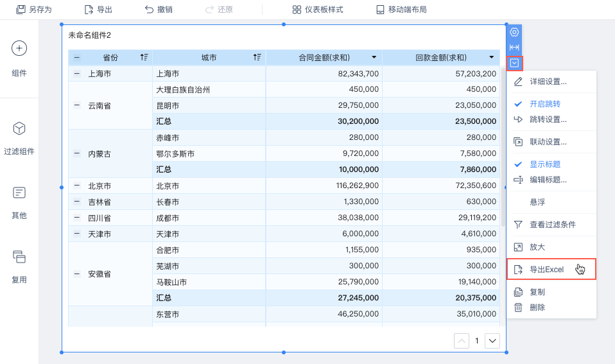The image size is (615, 364).
Task: Go to next page down arrow
Action: [x=492, y=341]
